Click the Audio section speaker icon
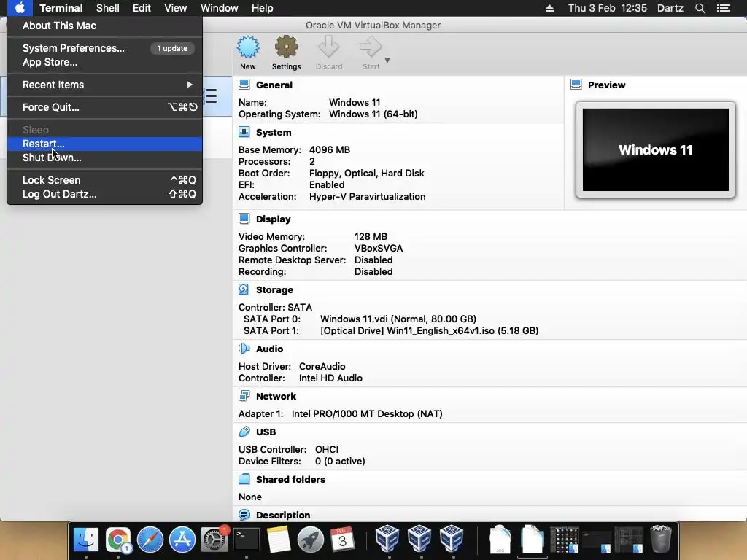 [244, 349]
